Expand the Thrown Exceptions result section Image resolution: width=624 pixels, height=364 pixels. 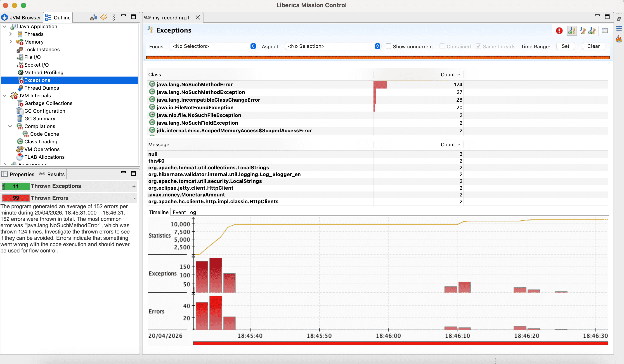(x=134, y=186)
